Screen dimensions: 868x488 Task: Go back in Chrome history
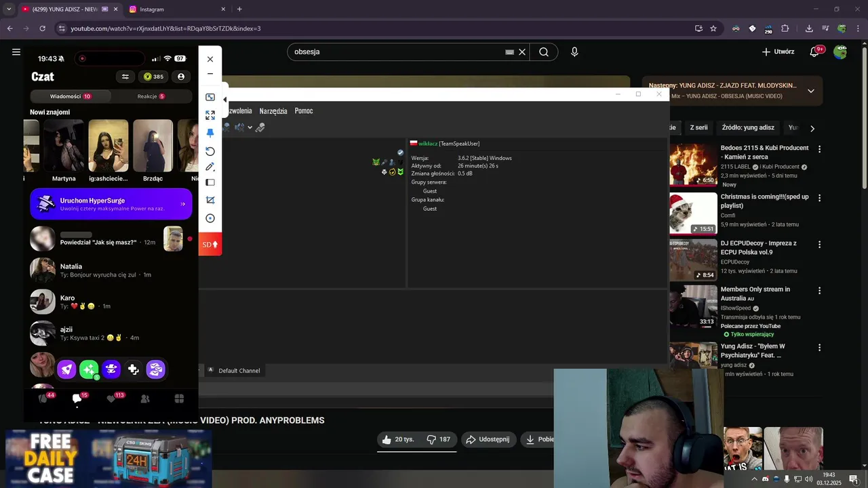[x=9, y=28]
